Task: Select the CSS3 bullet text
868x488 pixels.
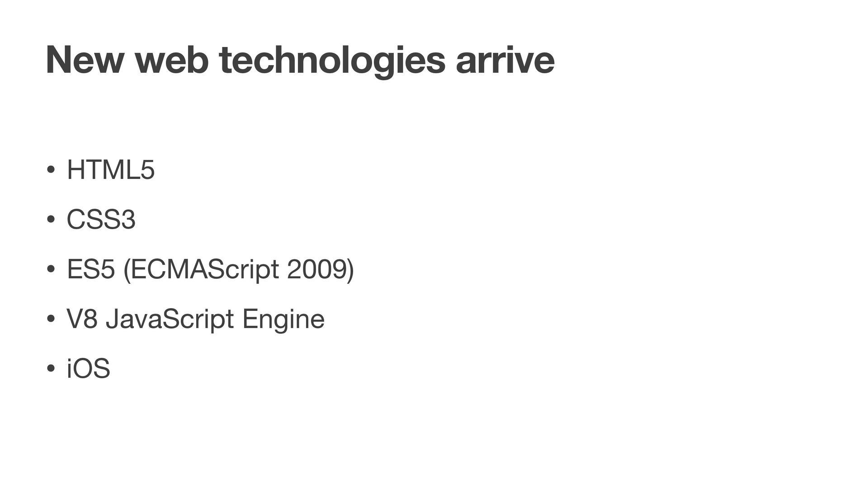Action: click(x=101, y=220)
